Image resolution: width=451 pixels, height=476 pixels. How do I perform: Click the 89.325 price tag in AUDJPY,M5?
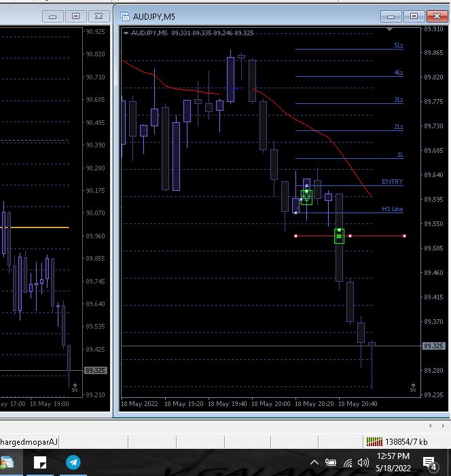coord(434,346)
